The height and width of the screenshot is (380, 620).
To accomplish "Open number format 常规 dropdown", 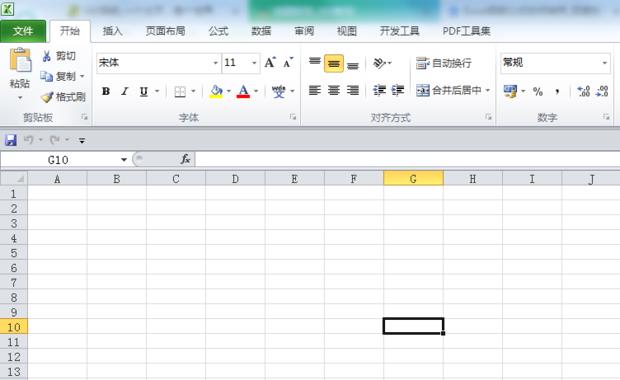I will click(604, 63).
